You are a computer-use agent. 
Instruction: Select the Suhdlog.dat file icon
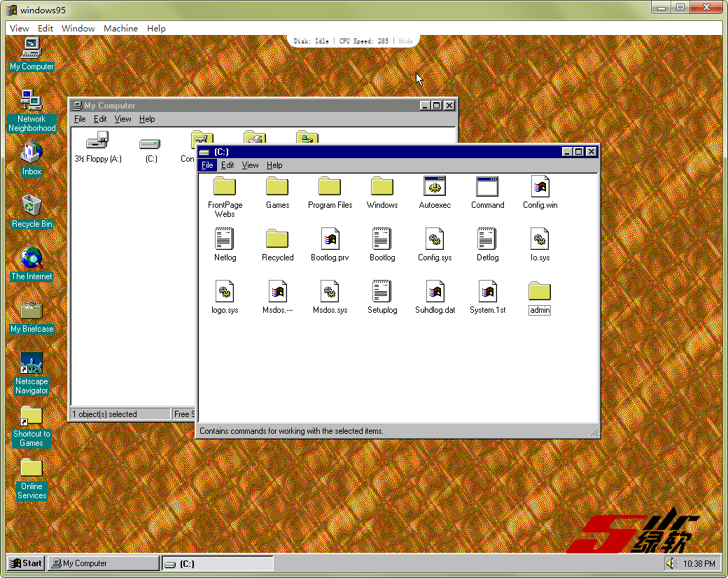point(435,292)
